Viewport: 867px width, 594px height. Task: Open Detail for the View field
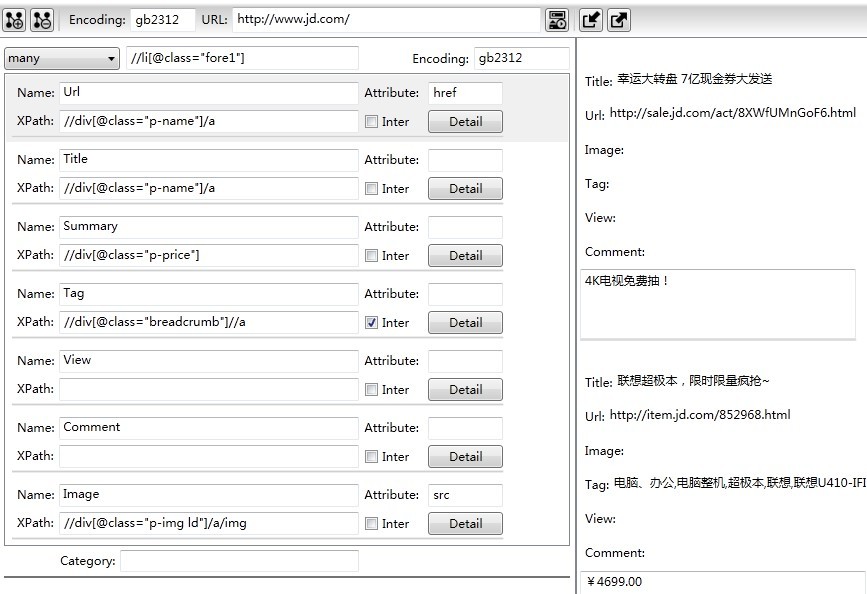[466, 389]
